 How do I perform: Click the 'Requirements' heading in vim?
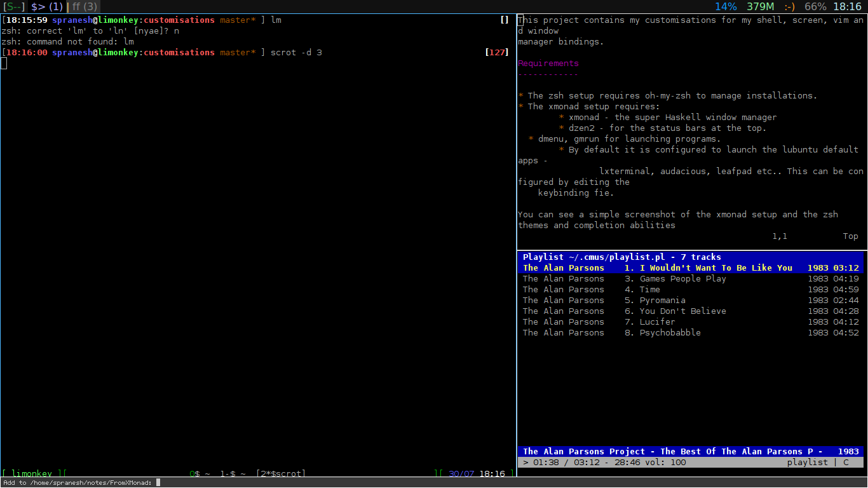pyautogui.click(x=548, y=64)
